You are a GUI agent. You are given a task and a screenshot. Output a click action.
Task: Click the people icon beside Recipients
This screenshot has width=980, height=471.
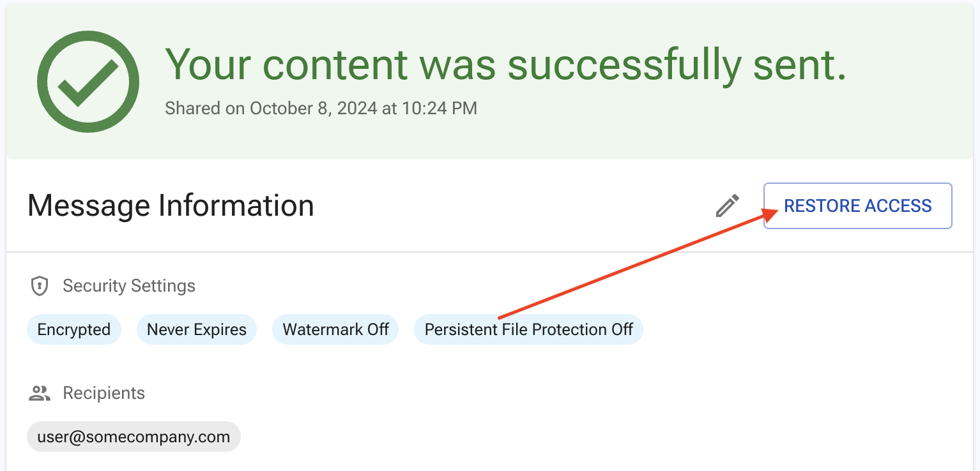coord(40,394)
